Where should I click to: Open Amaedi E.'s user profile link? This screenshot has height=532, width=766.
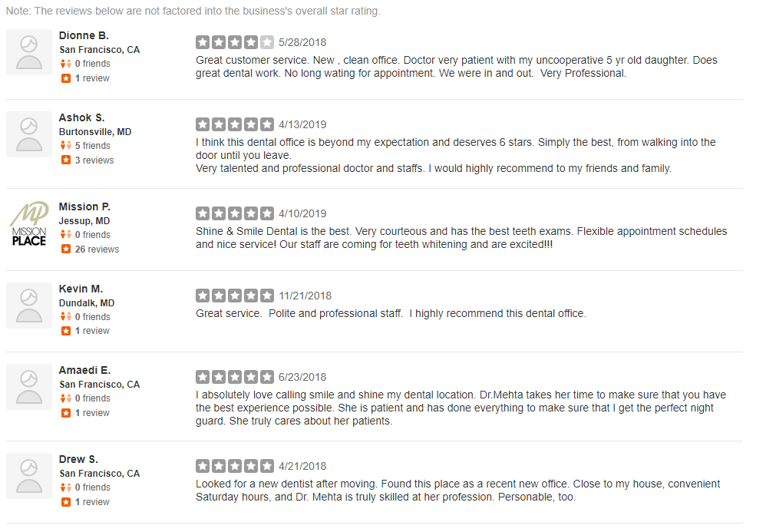pos(84,370)
